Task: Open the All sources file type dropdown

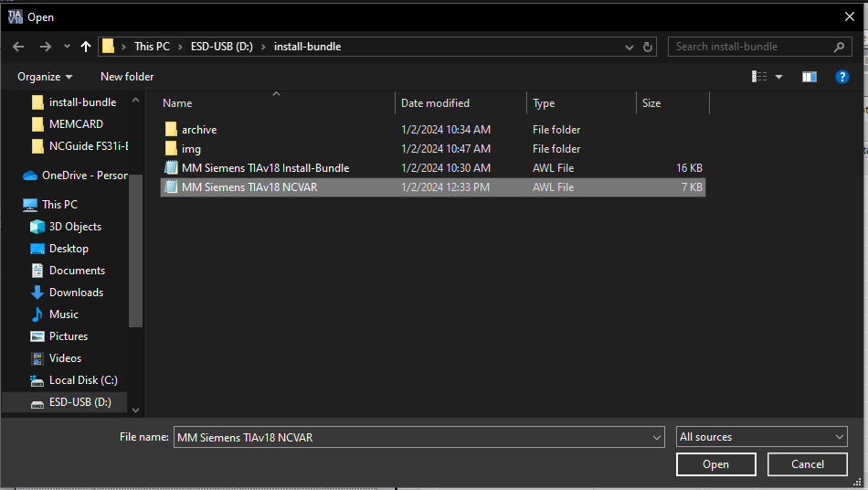Action: point(762,437)
